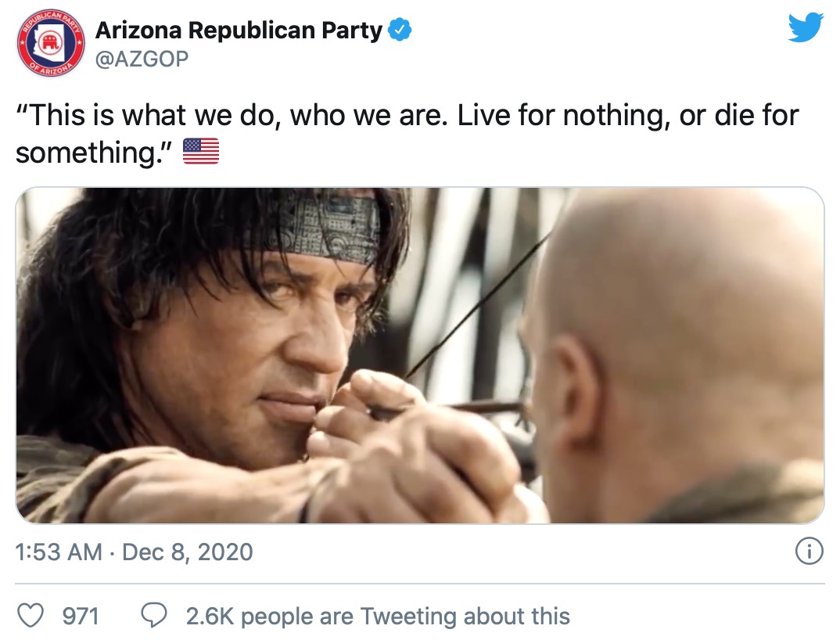The image size is (840, 640).
Task: Open the "1:53 AM" tweet time link
Action: [59, 552]
